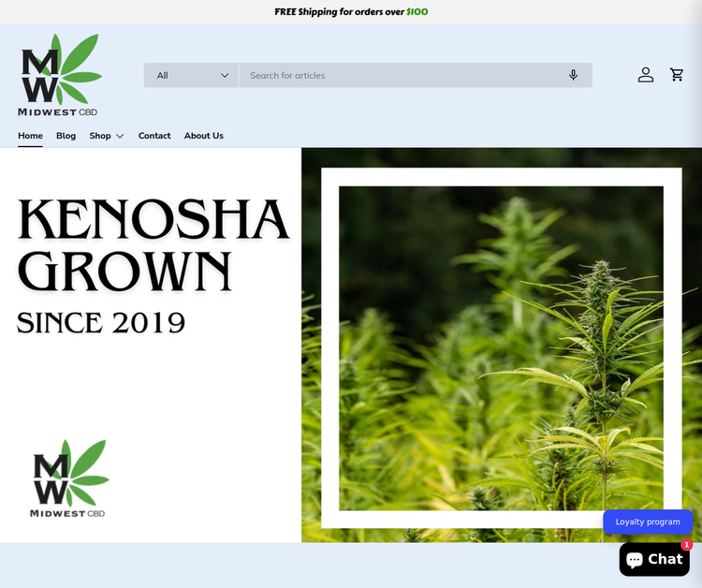This screenshot has height=588, width=702.
Task: Click the Midwest CBD logo in header
Action: [x=60, y=75]
